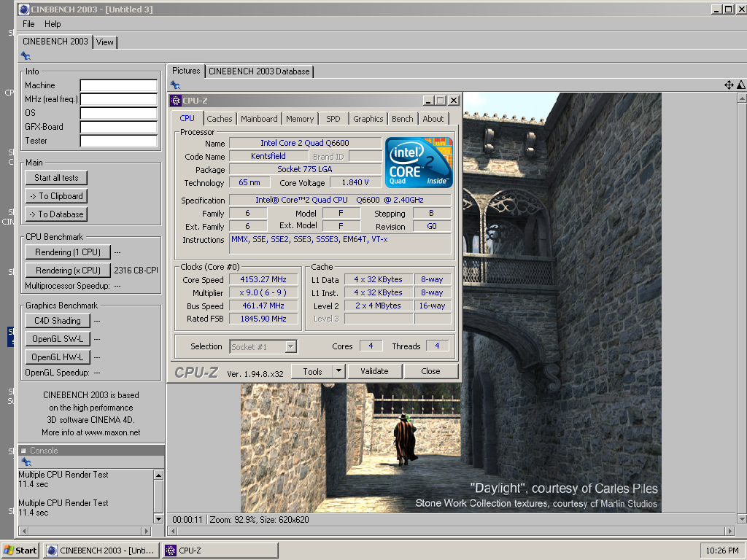Screen dimensions: 747x560
Task: Click the pin icon under Pictures tab
Action: (x=175, y=85)
